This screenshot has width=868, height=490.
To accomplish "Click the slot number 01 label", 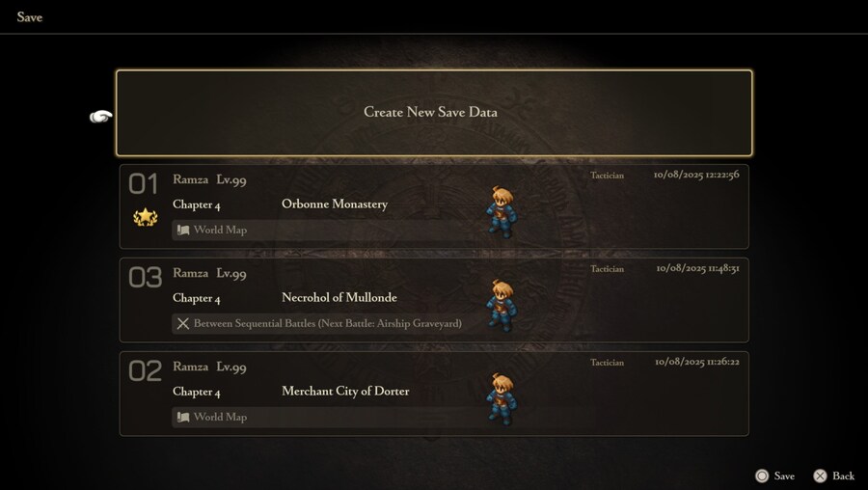I will 144,184.
